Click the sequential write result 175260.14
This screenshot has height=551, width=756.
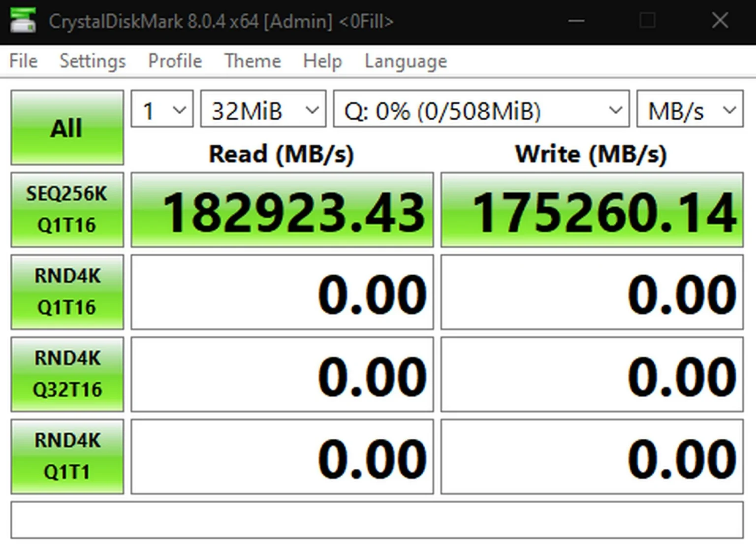(592, 210)
